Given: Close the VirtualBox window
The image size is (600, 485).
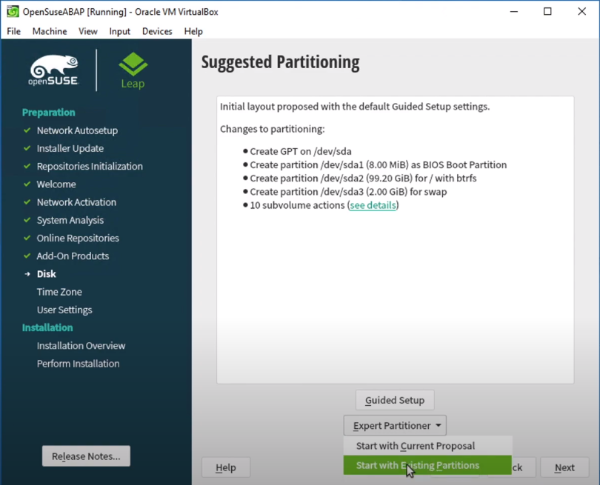Looking at the screenshot, I should click(582, 11).
